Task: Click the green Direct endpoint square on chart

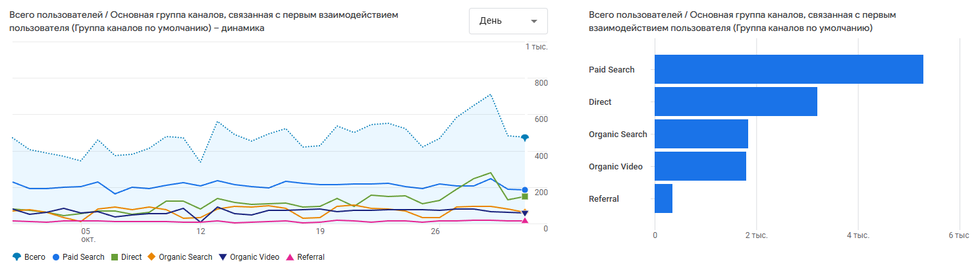Action: pos(525,196)
